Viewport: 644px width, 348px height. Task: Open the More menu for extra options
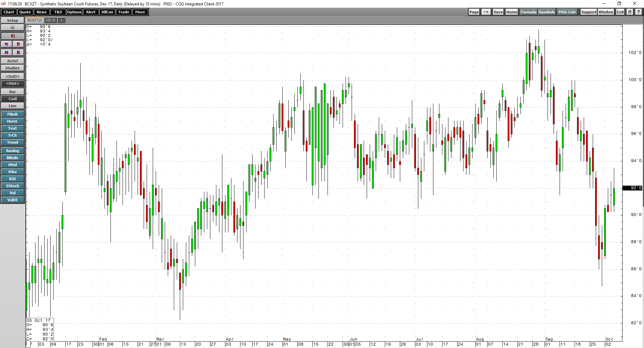tap(140, 12)
